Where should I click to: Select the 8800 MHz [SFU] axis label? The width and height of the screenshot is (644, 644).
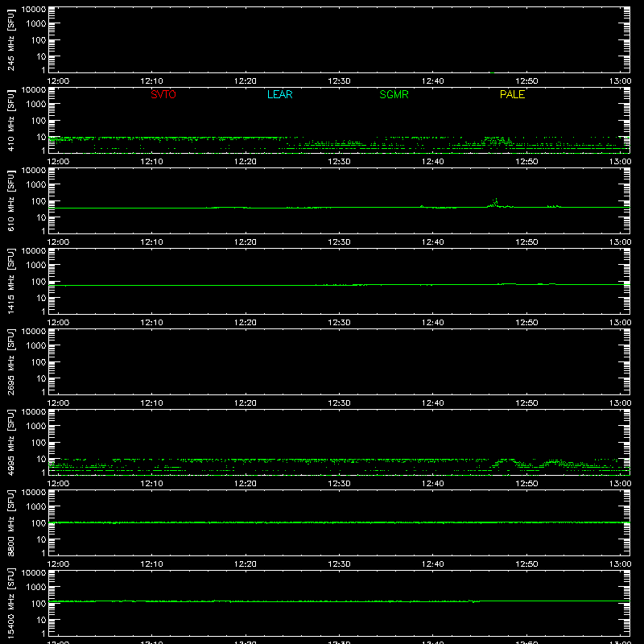(x=10, y=522)
